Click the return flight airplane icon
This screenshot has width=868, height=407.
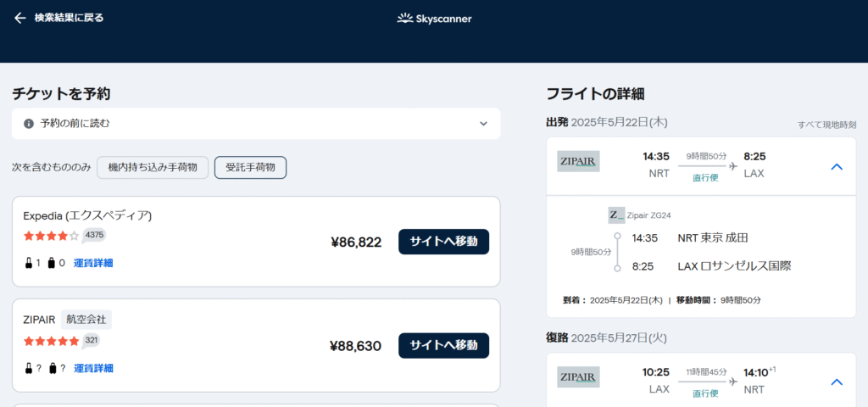[733, 382]
